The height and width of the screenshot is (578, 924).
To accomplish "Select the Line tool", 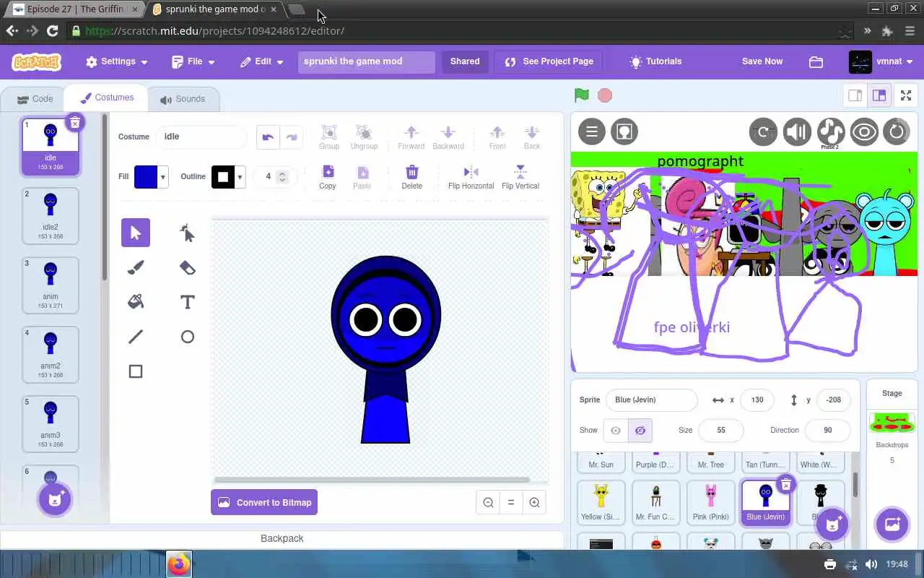I will click(136, 337).
